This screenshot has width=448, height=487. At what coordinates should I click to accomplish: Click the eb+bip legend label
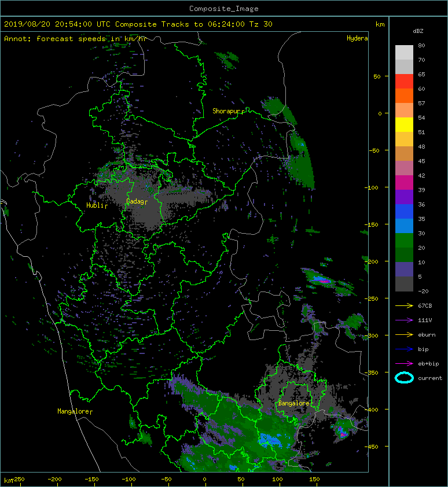click(428, 363)
